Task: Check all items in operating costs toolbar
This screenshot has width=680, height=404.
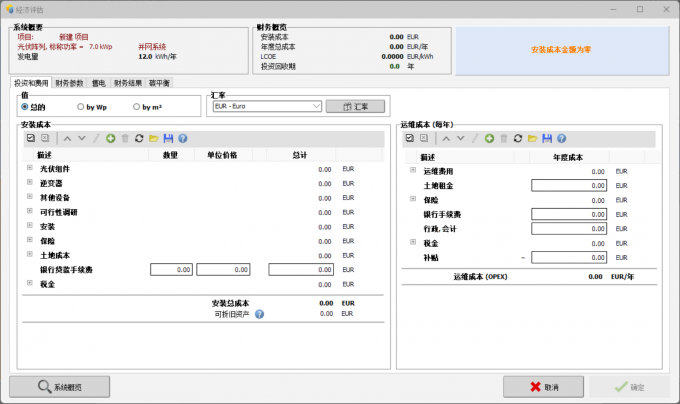Action: click(x=410, y=138)
